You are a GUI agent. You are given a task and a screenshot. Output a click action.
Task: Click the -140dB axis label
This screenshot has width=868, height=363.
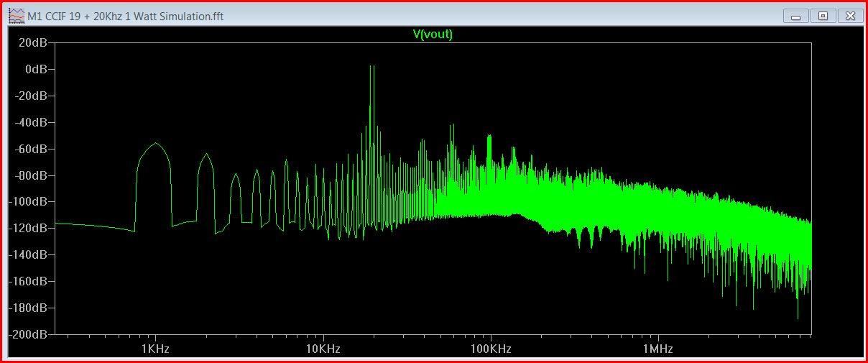click(x=28, y=254)
